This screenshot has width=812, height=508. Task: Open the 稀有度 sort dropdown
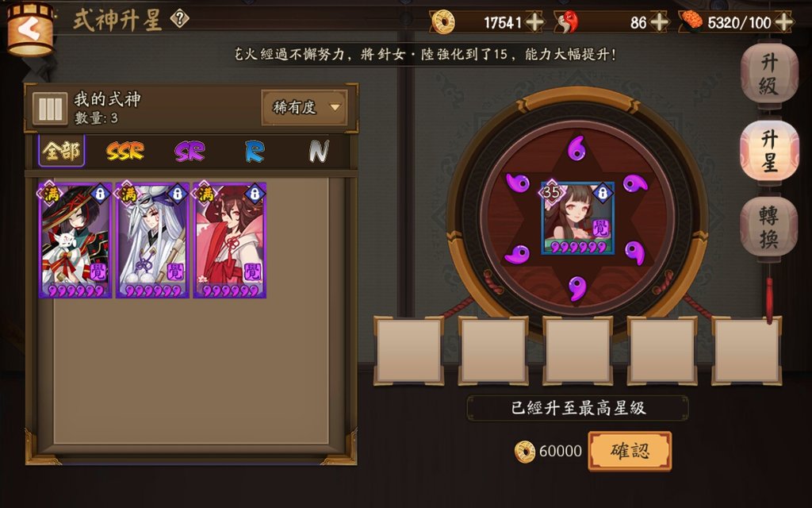(304, 107)
